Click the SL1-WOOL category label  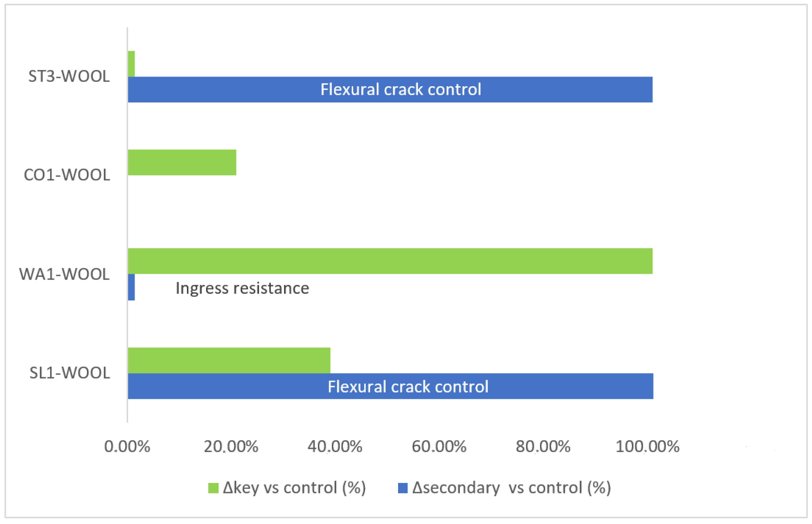point(70,373)
